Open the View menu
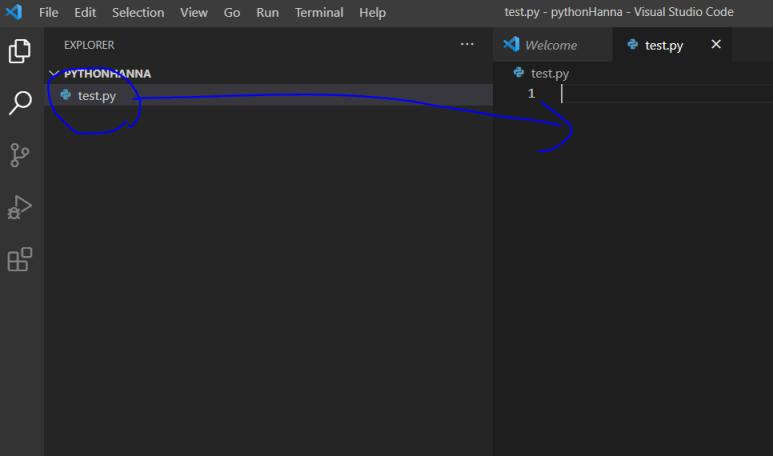The image size is (773, 456). pos(194,12)
